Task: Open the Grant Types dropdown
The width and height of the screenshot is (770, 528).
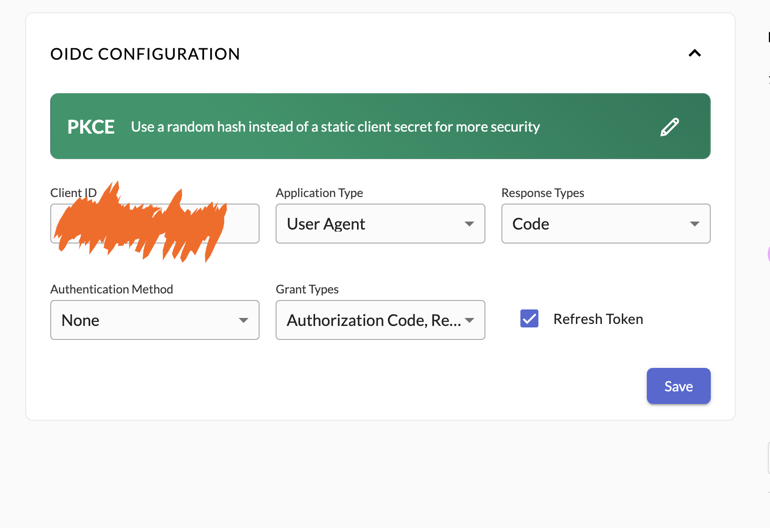Action: pyautogui.click(x=380, y=320)
